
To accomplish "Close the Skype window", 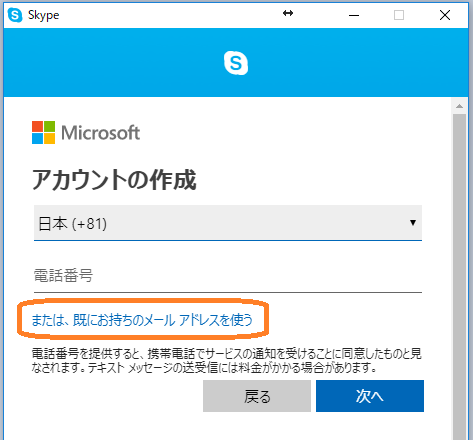I will [445, 15].
